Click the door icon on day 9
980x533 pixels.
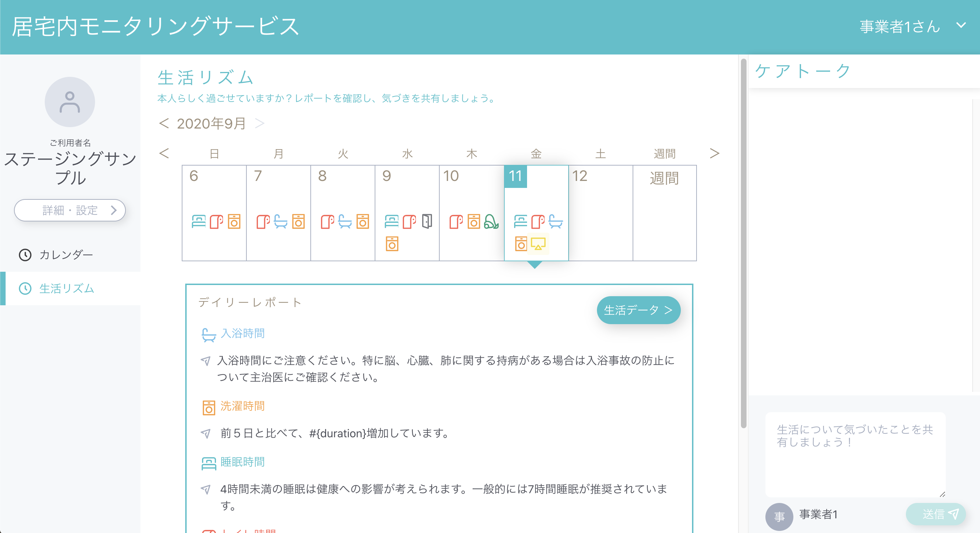pyautogui.click(x=427, y=221)
